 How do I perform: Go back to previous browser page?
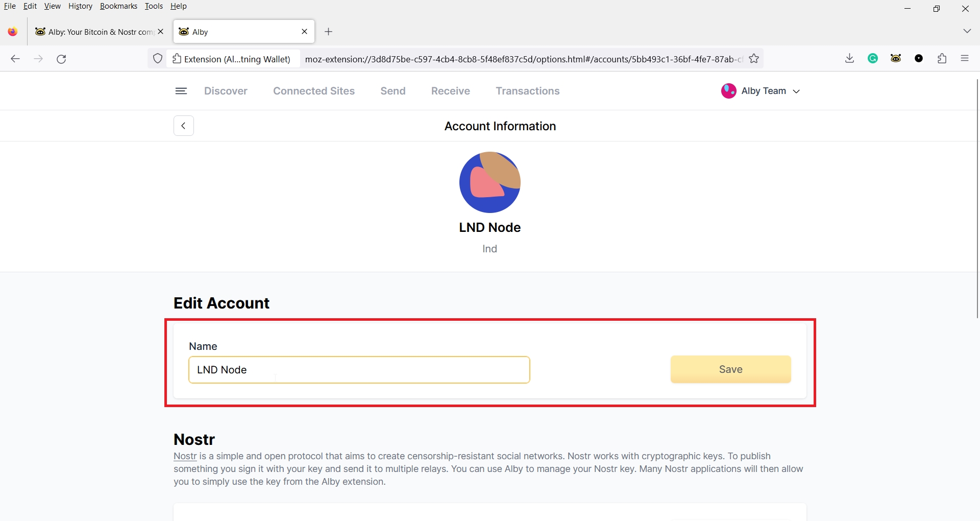(15, 59)
